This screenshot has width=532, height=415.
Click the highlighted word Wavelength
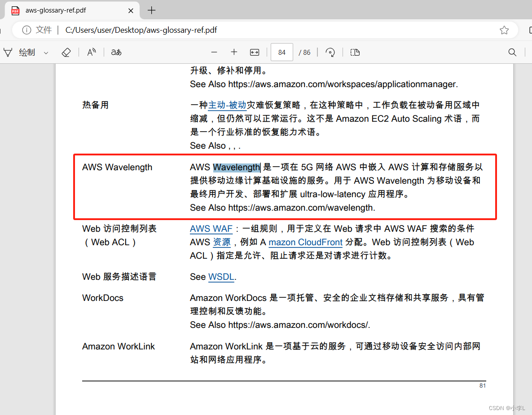click(237, 167)
